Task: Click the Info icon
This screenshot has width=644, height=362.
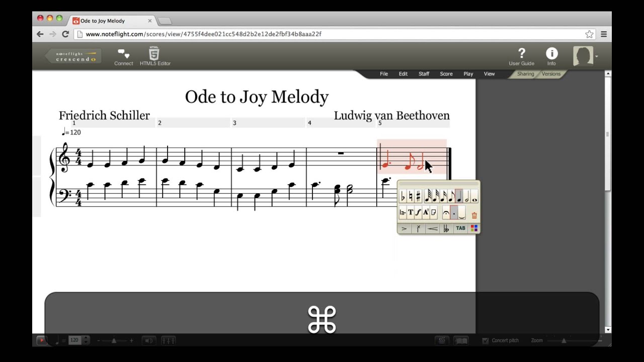Action: tap(552, 57)
